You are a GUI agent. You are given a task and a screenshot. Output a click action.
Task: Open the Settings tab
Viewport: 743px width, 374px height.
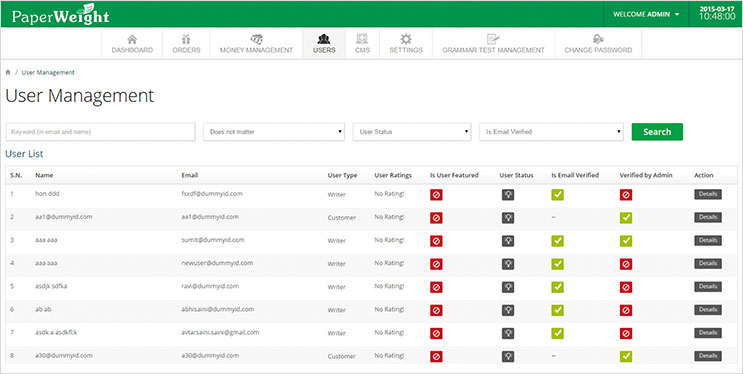point(406,44)
